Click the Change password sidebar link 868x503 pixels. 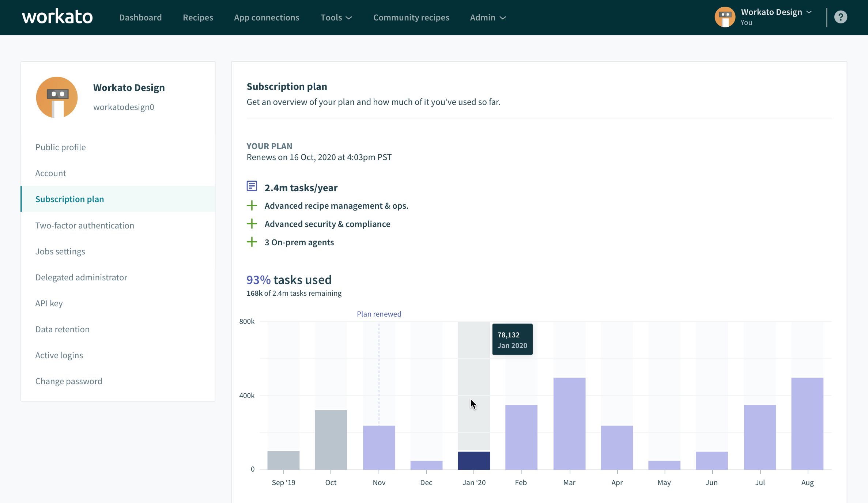pos(69,380)
